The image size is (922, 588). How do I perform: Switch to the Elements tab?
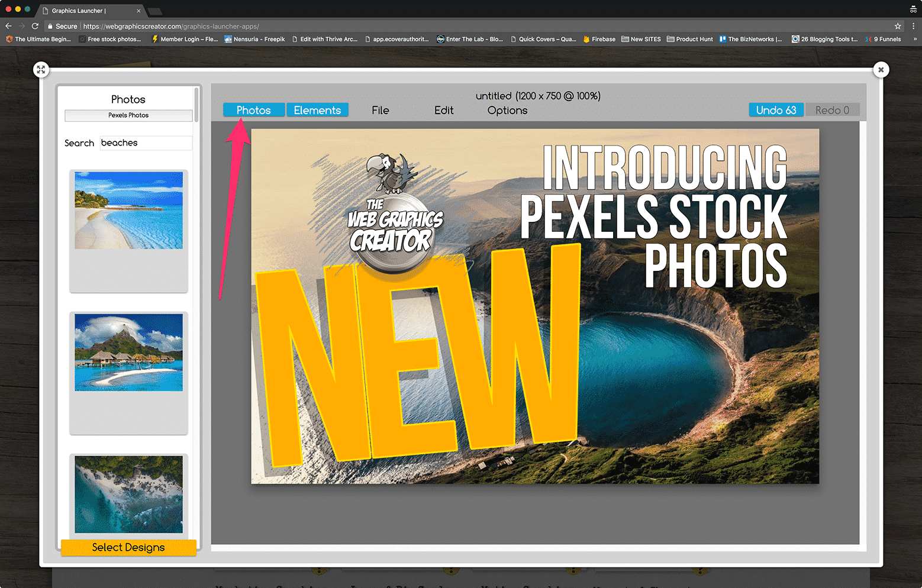point(317,110)
